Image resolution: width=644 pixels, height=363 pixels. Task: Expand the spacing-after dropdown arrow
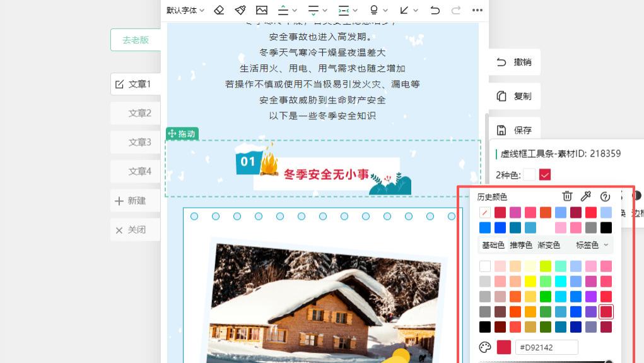pyautogui.click(x=325, y=11)
